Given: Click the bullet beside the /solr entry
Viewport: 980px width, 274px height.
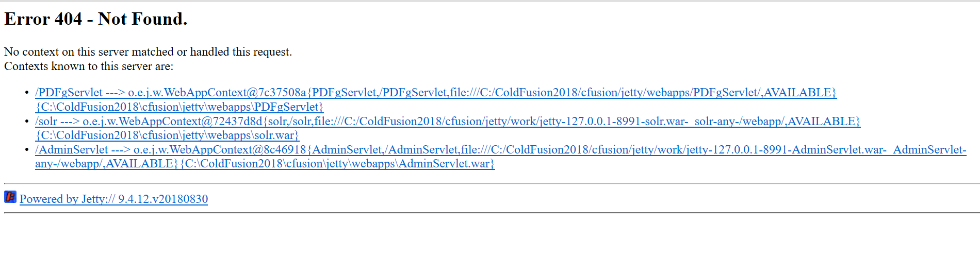Looking at the screenshot, I should (27, 122).
